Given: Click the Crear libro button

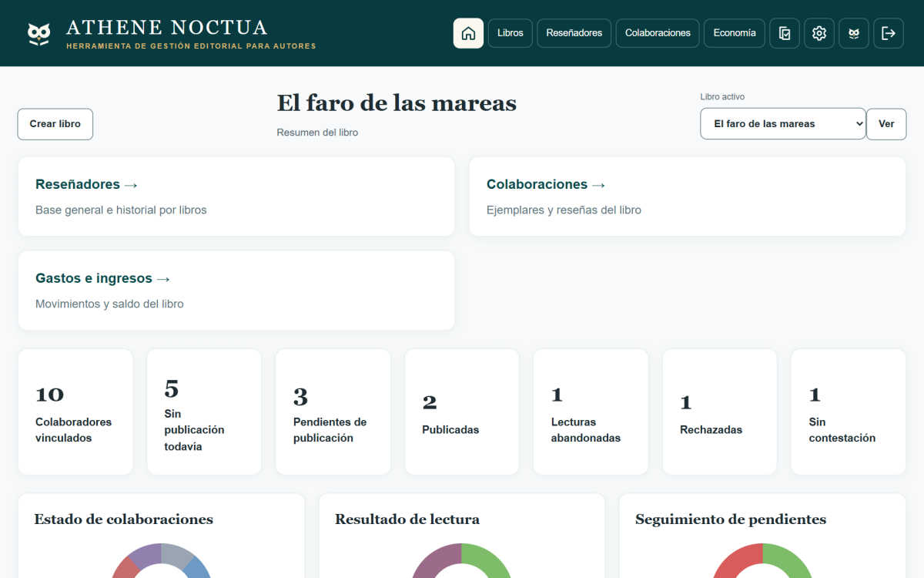Looking at the screenshot, I should pos(55,124).
